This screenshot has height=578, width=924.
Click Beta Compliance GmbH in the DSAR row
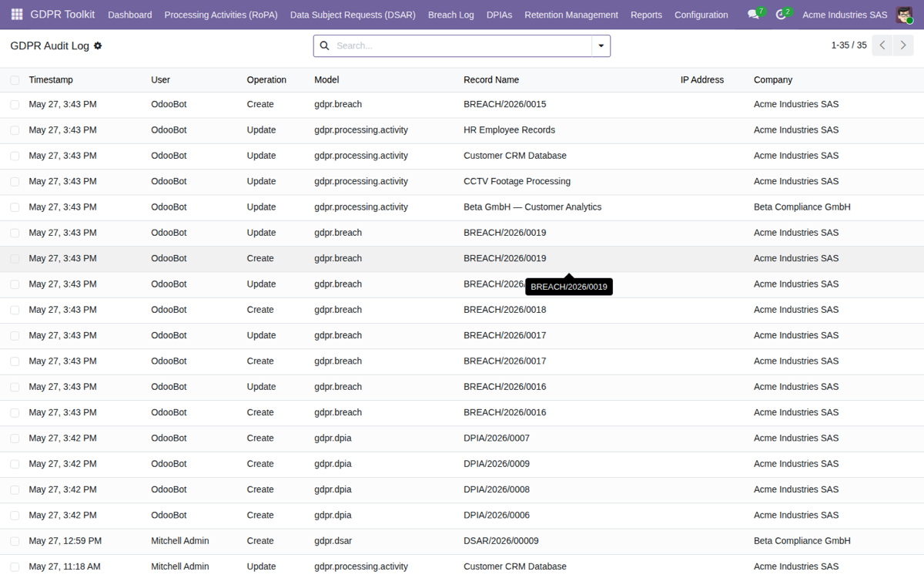[x=802, y=541]
